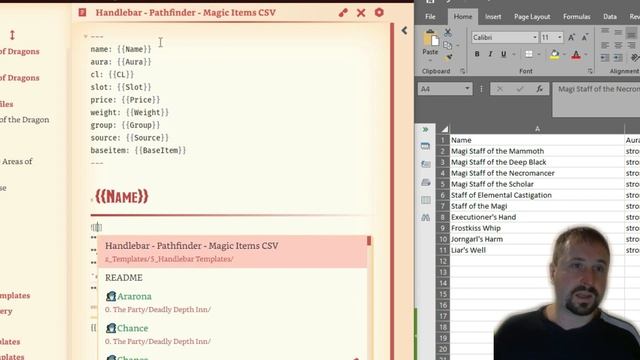Toggle Bold formatting in Excel
The image size is (640, 360).
point(477,54)
